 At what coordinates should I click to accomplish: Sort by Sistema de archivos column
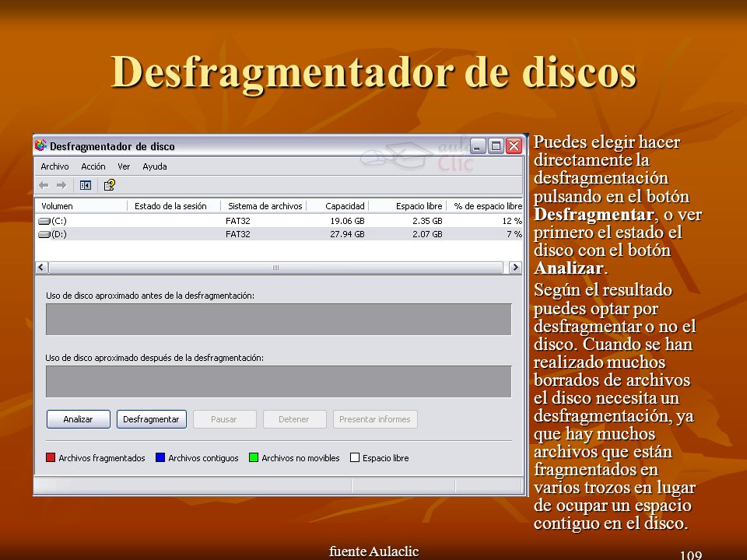pos(264,205)
